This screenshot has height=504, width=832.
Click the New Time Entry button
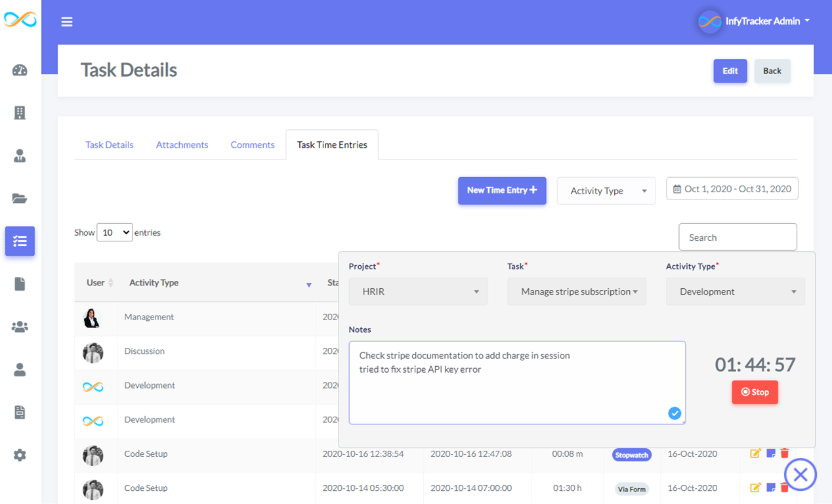pos(502,190)
